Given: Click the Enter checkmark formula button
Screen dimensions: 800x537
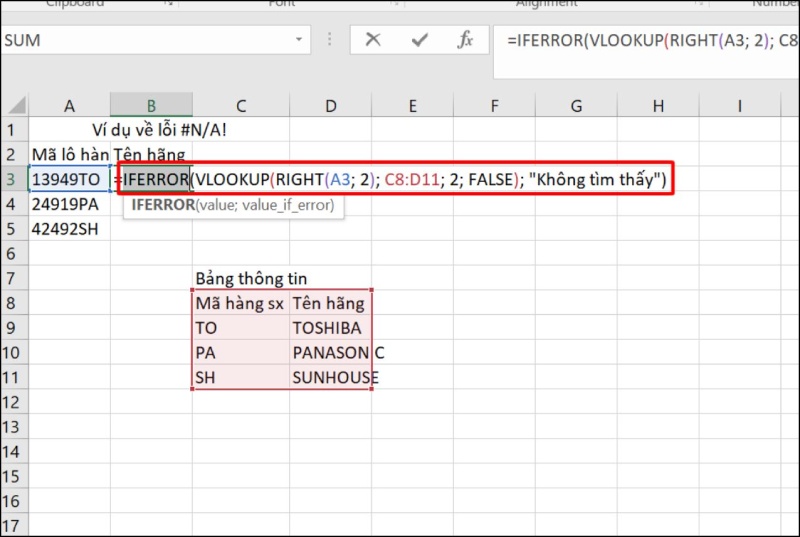Looking at the screenshot, I should pyautogui.click(x=420, y=41).
